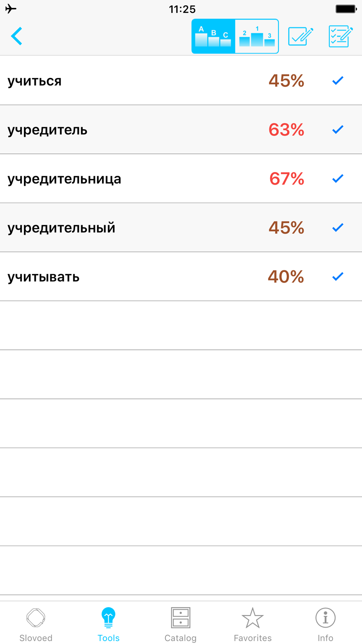The width and height of the screenshot is (362, 644).
Task: Open checklist edit icon in top bar
Action: pos(341,36)
